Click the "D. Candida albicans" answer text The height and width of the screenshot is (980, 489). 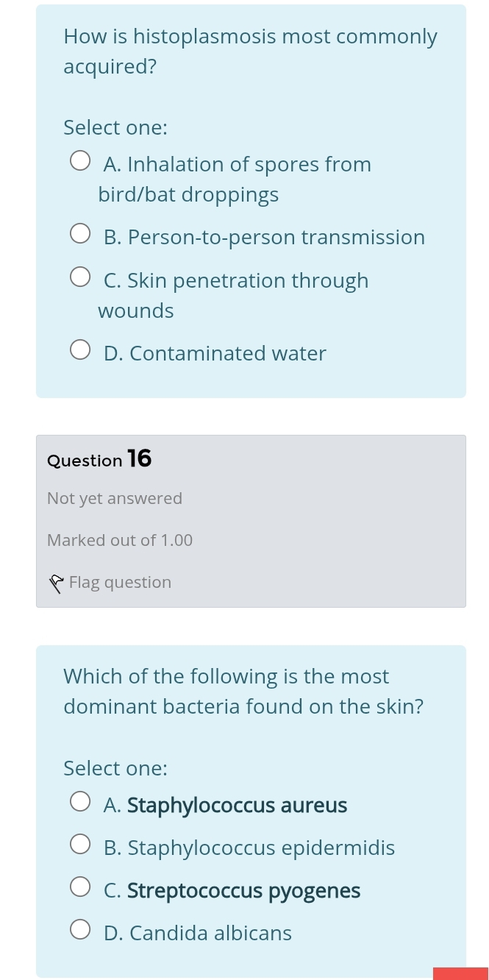198,934
